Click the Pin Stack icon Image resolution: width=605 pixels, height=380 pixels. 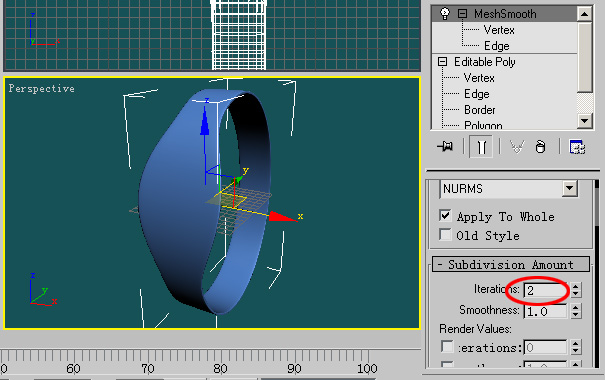point(445,147)
